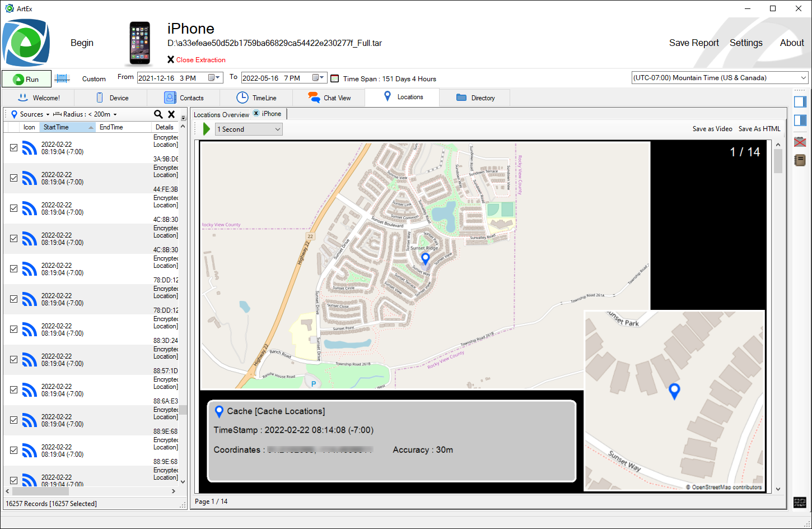Open the Contacts tab
Image resolution: width=812 pixels, height=529 pixels.
coord(184,98)
